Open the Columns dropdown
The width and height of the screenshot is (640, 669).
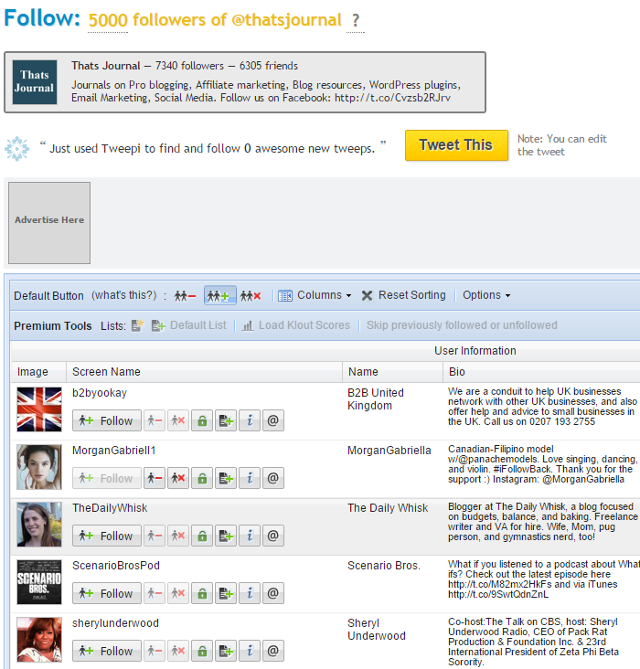314,296
